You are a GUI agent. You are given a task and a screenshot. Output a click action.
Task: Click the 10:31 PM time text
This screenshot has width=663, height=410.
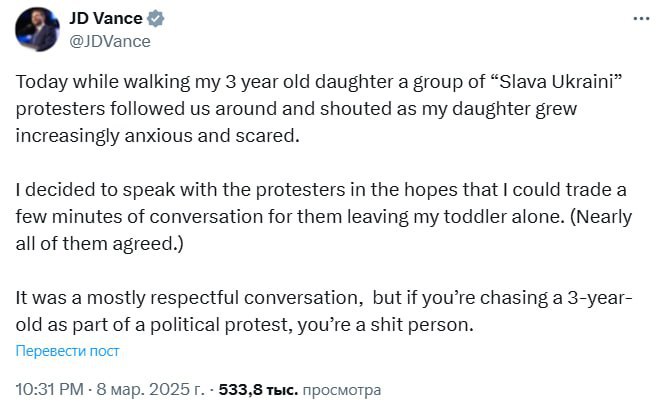click(x=48, y=388)
